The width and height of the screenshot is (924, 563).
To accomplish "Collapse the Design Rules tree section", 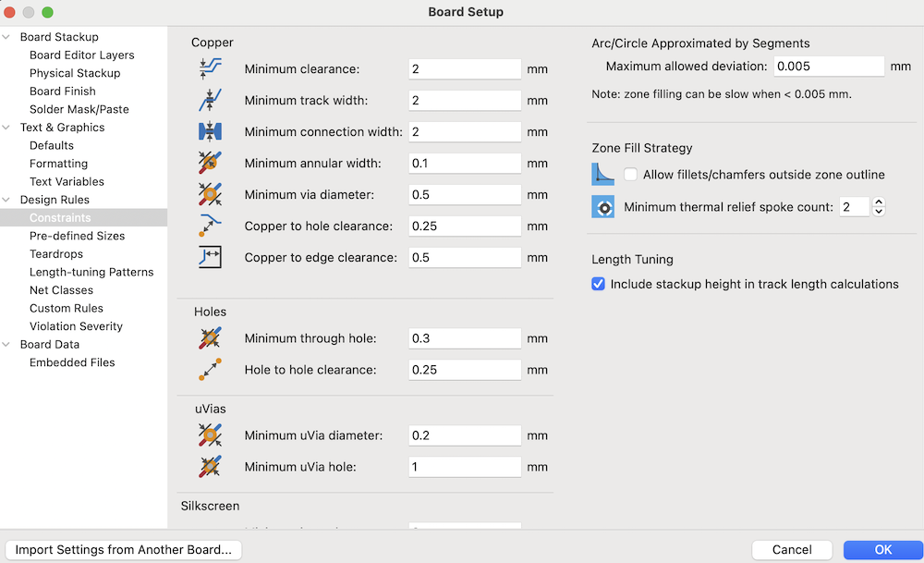I will click(7, 200).
